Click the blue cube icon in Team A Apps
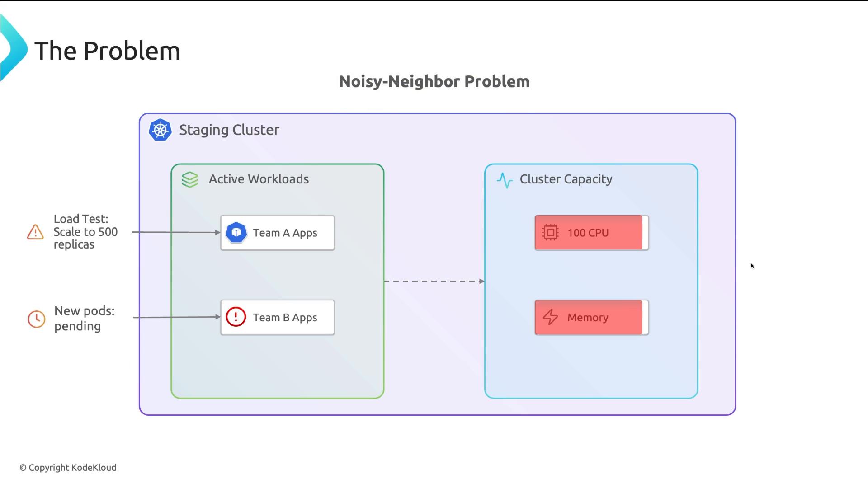 [x=236, y=233]
